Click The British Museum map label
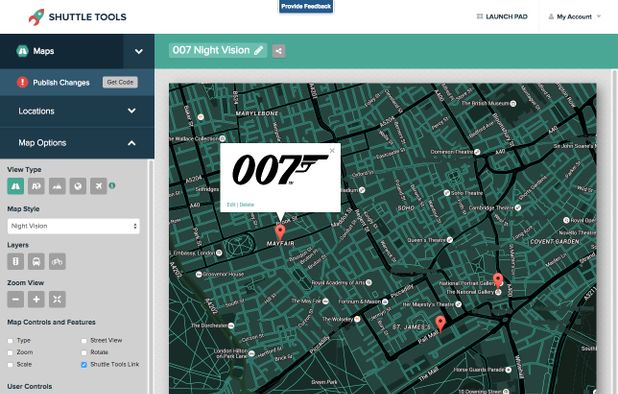The height and width of the screenshot is (394, 618). [485, 103]
